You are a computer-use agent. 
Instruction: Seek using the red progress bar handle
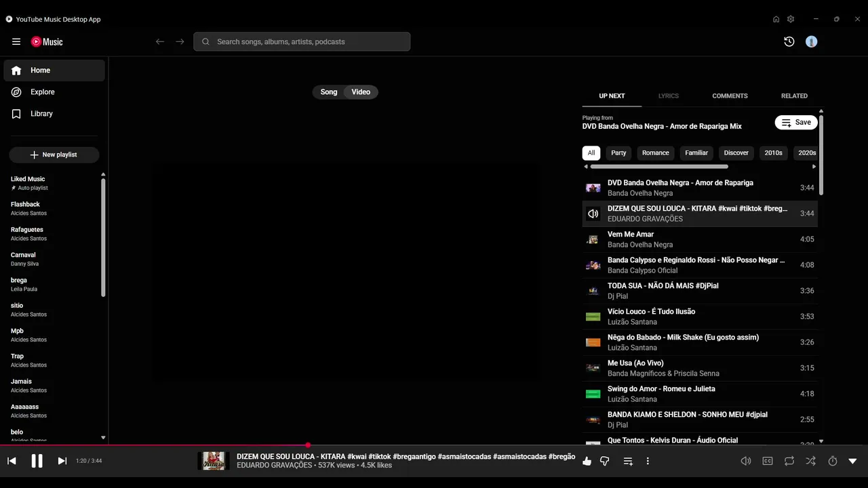coord(308,445)
